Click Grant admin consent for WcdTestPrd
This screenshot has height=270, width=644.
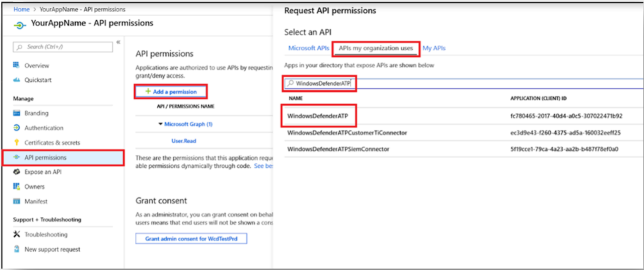point(191,239)
